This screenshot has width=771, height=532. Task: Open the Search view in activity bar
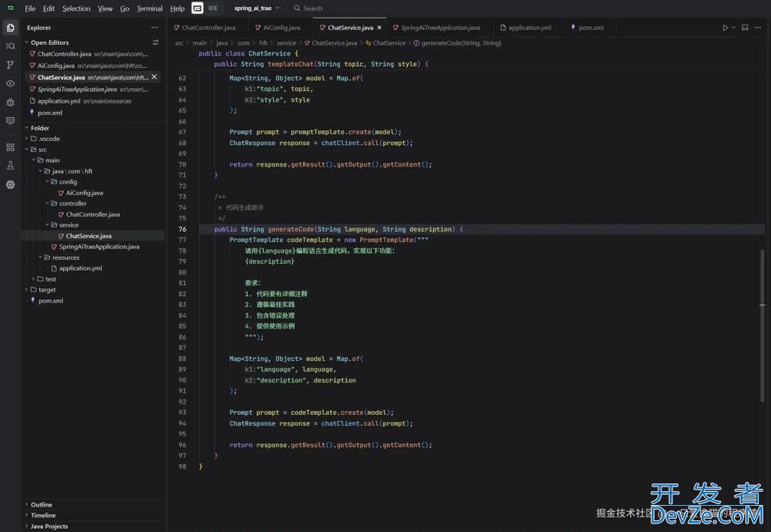pos(10,46)
